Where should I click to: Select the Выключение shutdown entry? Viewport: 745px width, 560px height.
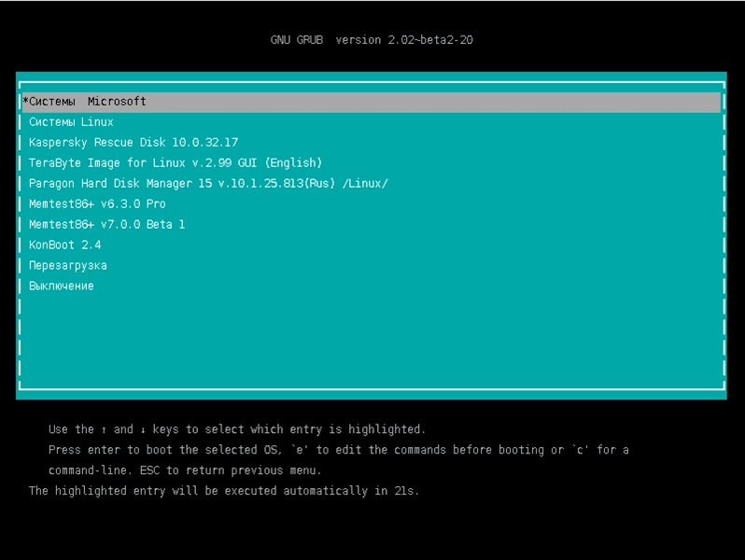(x=62, y=286)
